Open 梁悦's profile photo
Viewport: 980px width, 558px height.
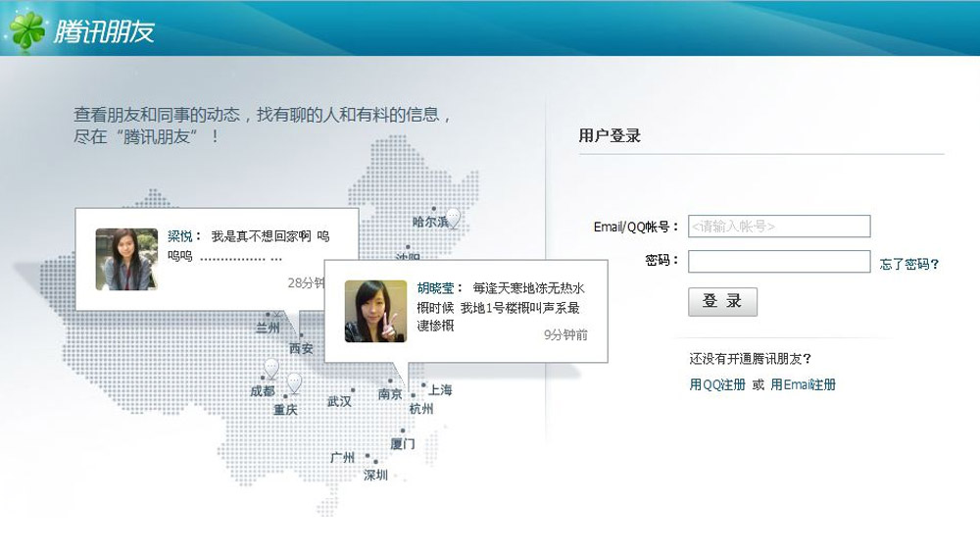point(126,259)
